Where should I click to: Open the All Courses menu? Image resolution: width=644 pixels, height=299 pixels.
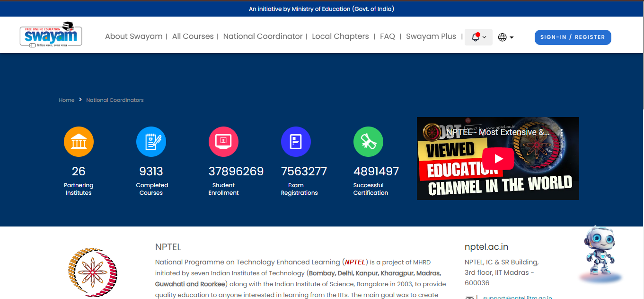pyautogui.click(x=193, y=36)
